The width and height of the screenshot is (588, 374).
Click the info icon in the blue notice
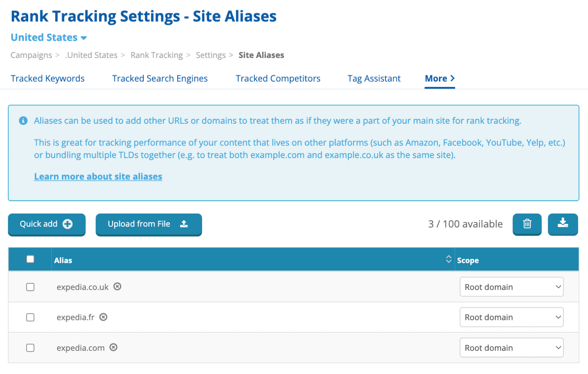(23, 121)
